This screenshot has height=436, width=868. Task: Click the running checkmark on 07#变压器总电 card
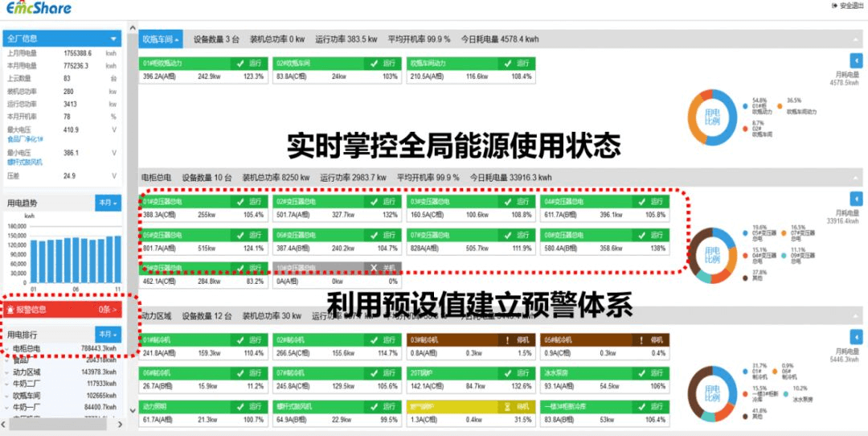508,235
